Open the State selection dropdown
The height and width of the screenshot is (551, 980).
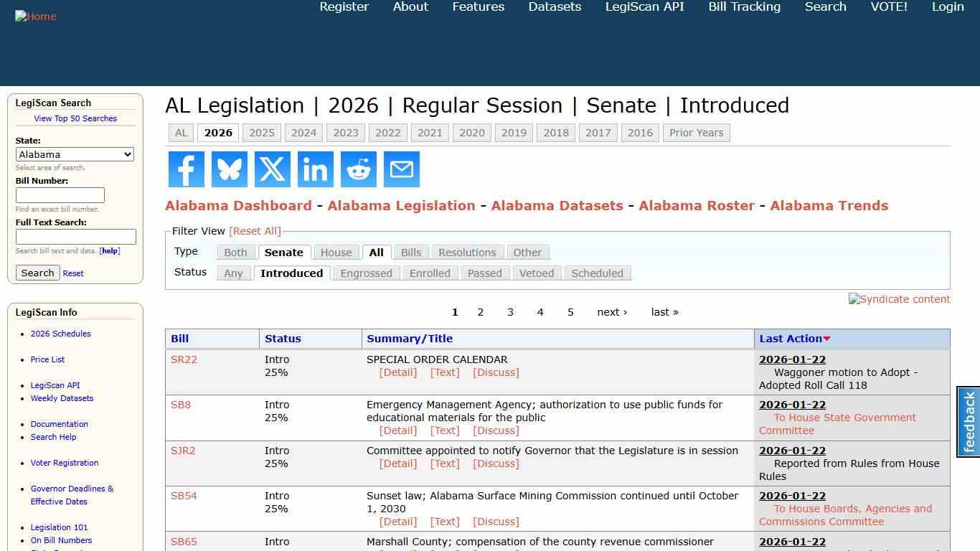pos(75,154)
